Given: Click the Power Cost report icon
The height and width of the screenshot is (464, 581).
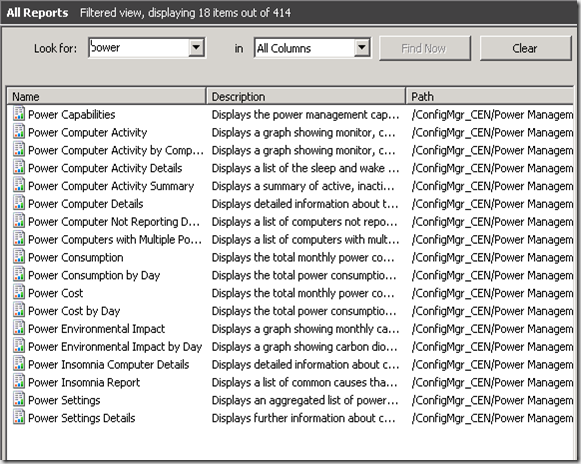Looking at the screenshot, I should click(19, 292).
